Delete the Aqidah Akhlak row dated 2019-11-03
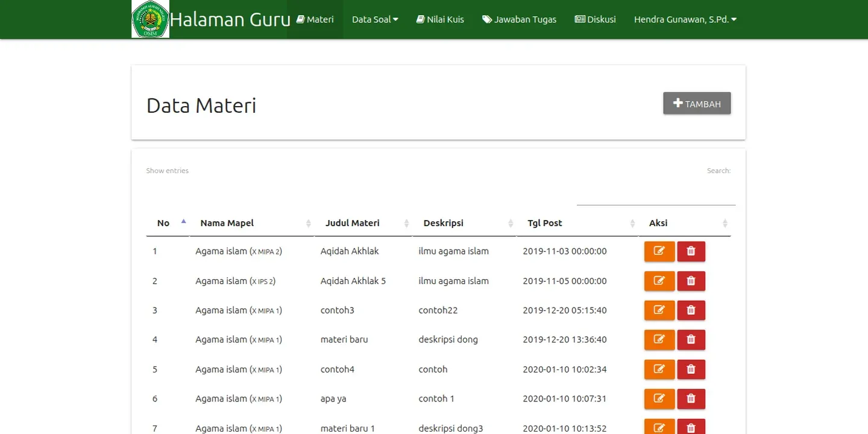This screenshot has width=868, height=434. tap(691, 251)
